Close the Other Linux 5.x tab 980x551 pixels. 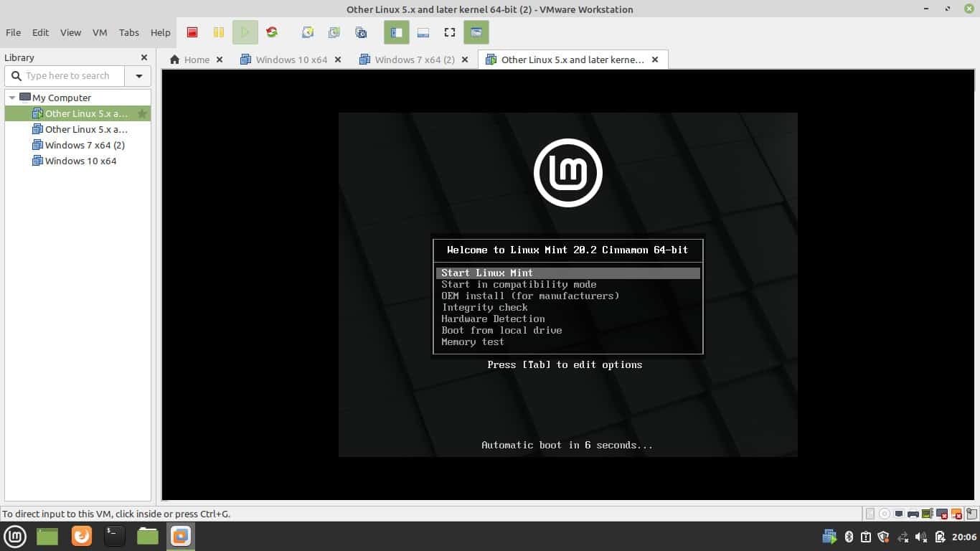tap(655, 60)
